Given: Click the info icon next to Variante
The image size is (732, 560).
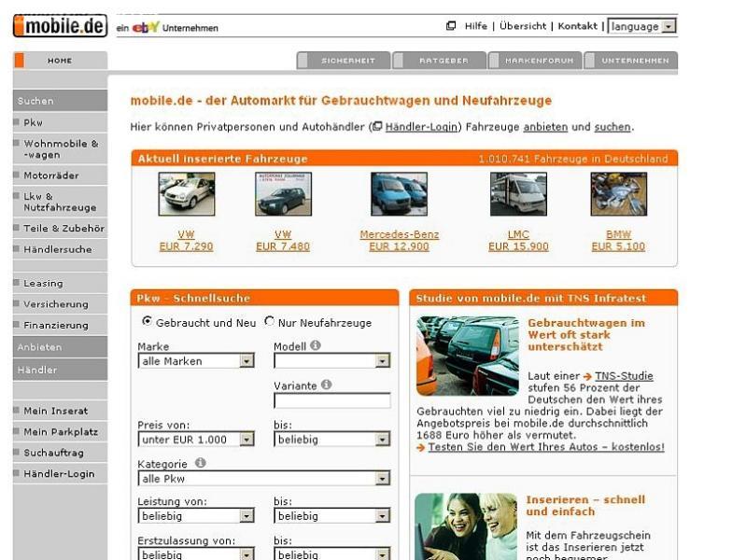Looking at the screenshot, I should [326, 385].
